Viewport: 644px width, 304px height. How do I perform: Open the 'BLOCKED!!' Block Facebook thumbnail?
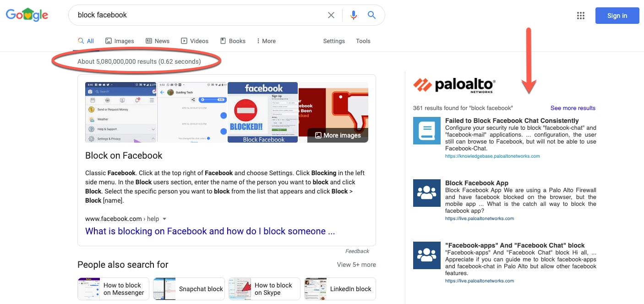262,112
